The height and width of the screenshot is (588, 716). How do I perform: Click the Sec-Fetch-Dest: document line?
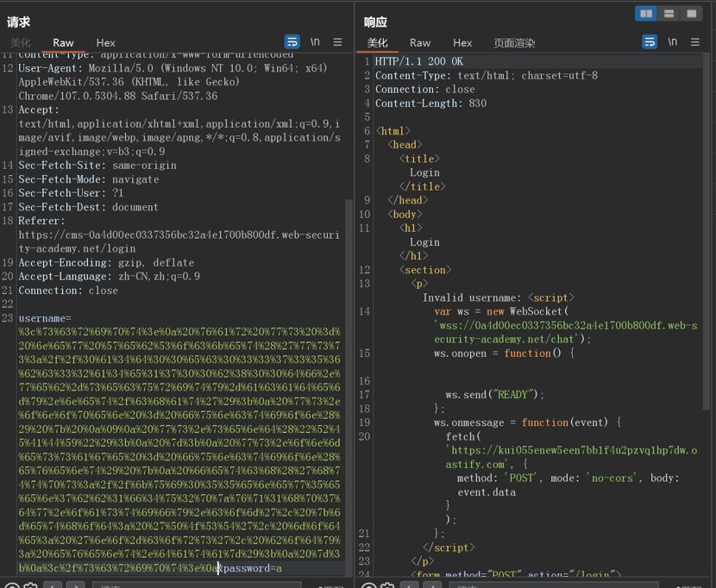pyautogui.click(x=88, y=207)
